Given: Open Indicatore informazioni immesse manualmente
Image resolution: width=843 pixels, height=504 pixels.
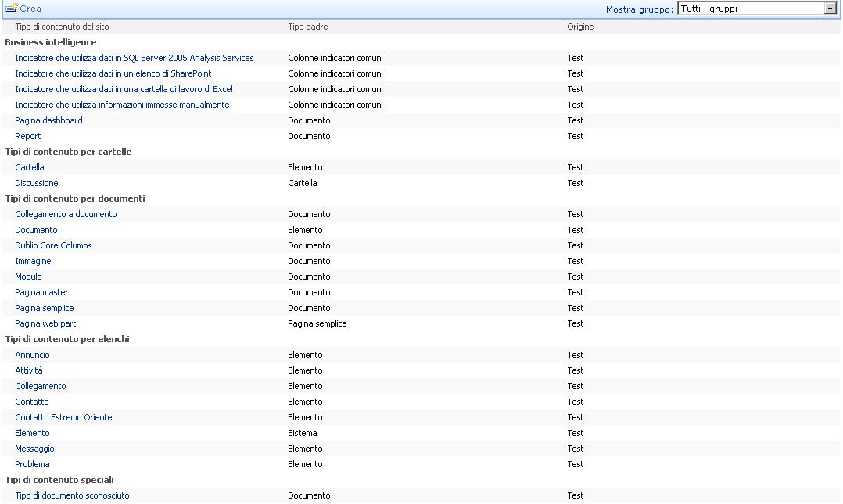Looking at the screenshot, I should point(122,105).
